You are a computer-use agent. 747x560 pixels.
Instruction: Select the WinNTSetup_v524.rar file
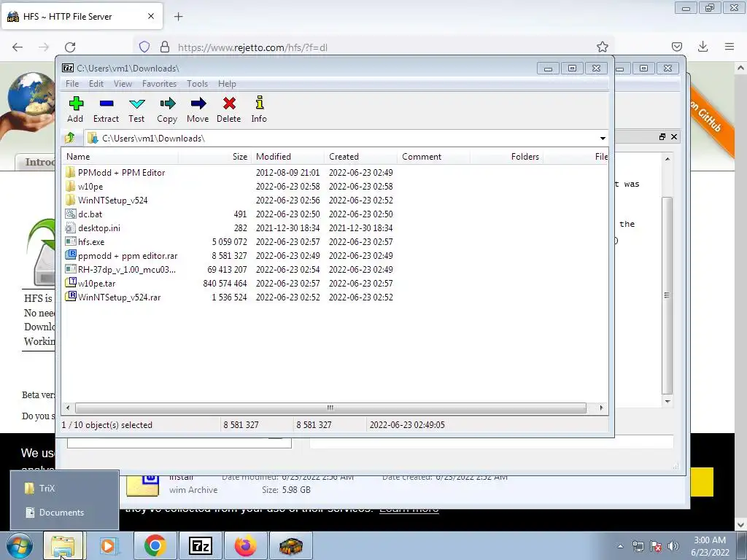click(x=119, y=297)
